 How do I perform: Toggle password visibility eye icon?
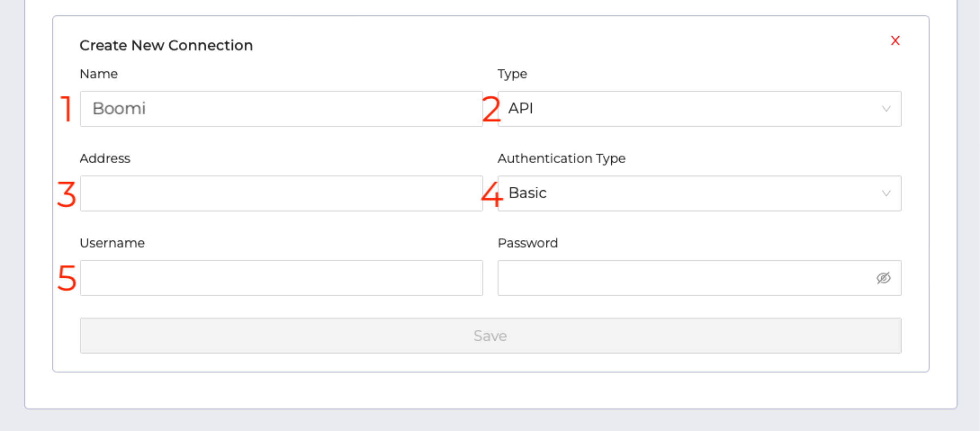point(883,278)
